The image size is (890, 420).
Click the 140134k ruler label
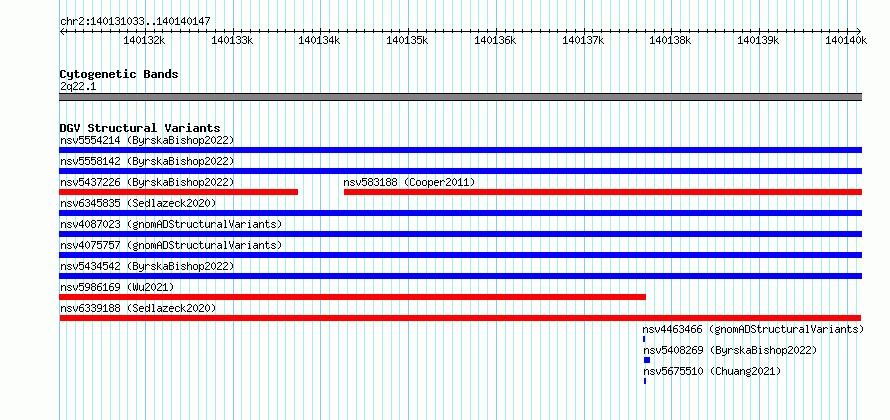point(320,40)
